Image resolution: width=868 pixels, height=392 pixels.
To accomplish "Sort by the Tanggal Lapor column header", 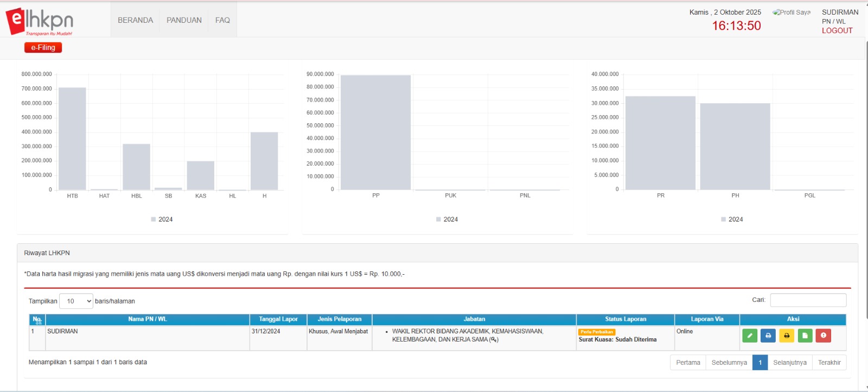I will 278,319.
